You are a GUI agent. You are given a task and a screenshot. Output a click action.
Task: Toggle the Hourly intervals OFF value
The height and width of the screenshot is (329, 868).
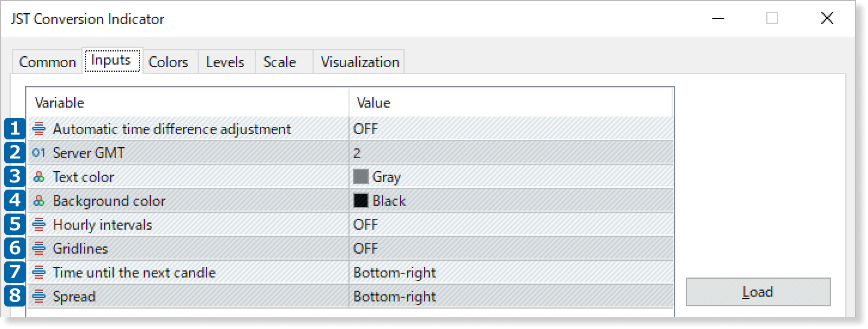[366, 225]
